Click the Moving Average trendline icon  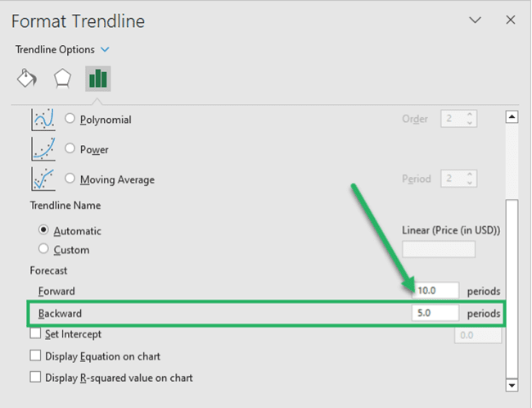[x=43, y=179]
